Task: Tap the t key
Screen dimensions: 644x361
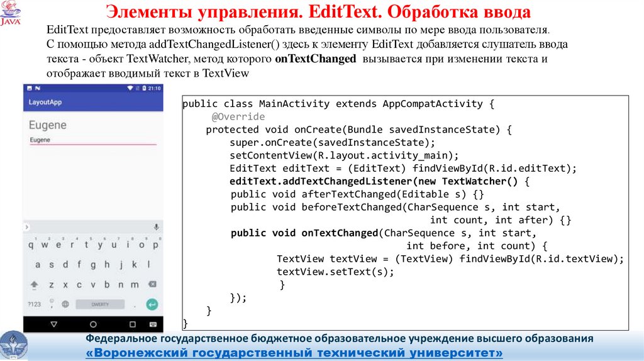Action: coord(86,245)
